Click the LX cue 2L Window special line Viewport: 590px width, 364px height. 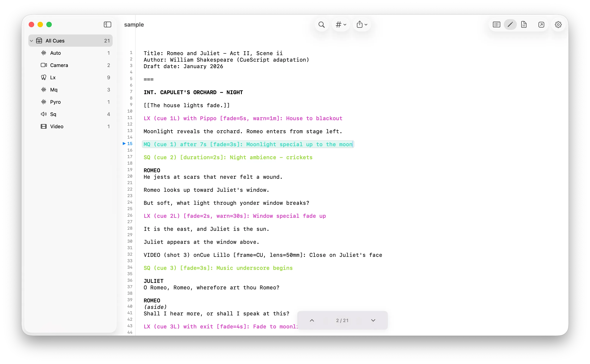click(x=235, y=216)
